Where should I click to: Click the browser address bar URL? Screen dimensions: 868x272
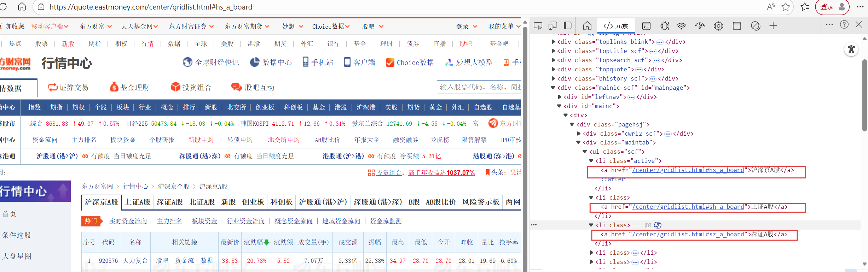coord(151,7)
